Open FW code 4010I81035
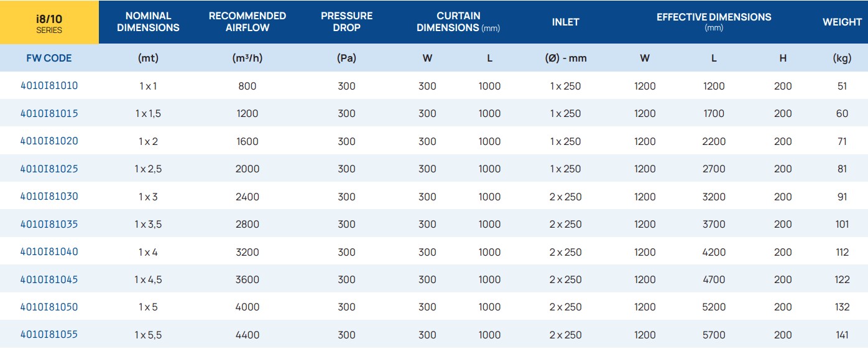Viewport: 868px width, 349px height. click(x=49, y=224)
